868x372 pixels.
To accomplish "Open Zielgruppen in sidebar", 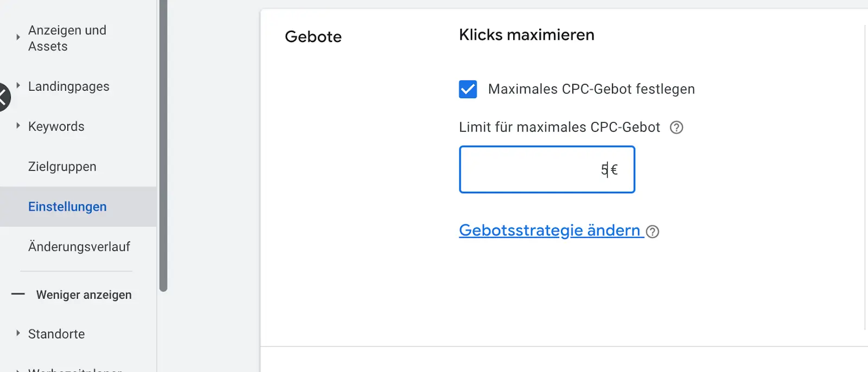I will 62,167.
